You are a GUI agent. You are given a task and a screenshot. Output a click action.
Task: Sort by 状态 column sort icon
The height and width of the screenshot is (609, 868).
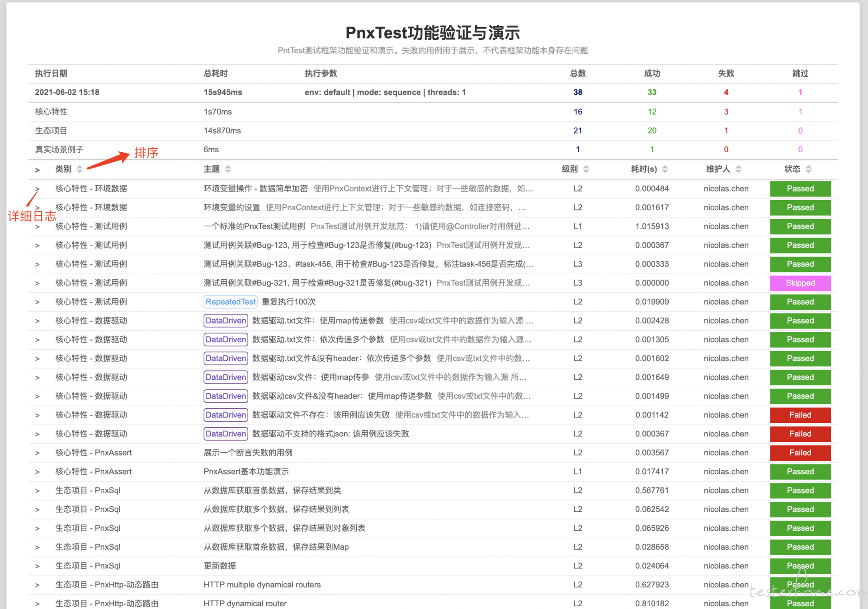click(x=809, y=169)
